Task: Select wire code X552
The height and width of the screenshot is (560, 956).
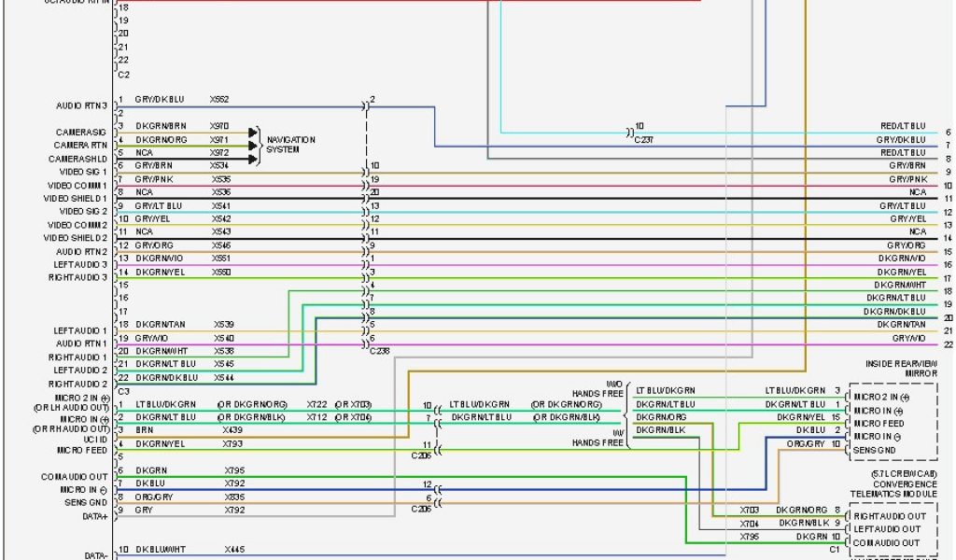Action: tap(219, 99)
